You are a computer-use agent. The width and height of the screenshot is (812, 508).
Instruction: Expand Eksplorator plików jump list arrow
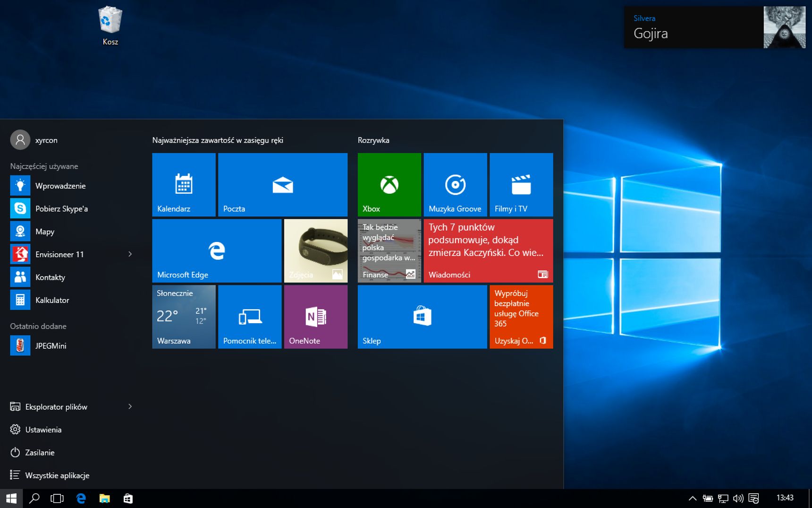[x=130, y=407]
